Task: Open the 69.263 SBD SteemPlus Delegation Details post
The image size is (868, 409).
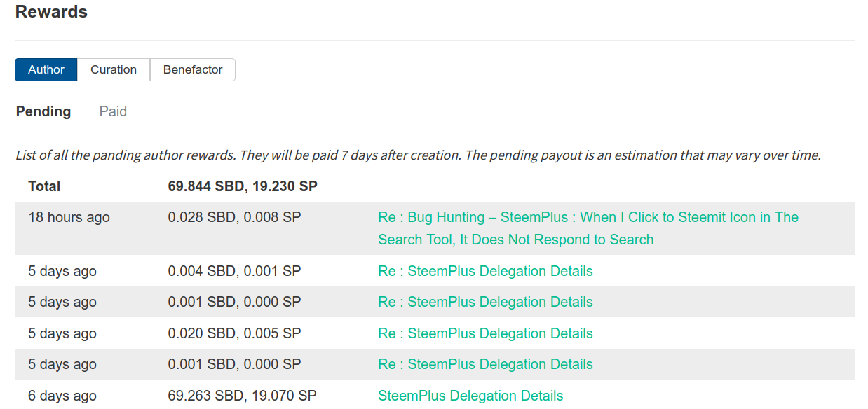Action: click(x=470, y=396)
